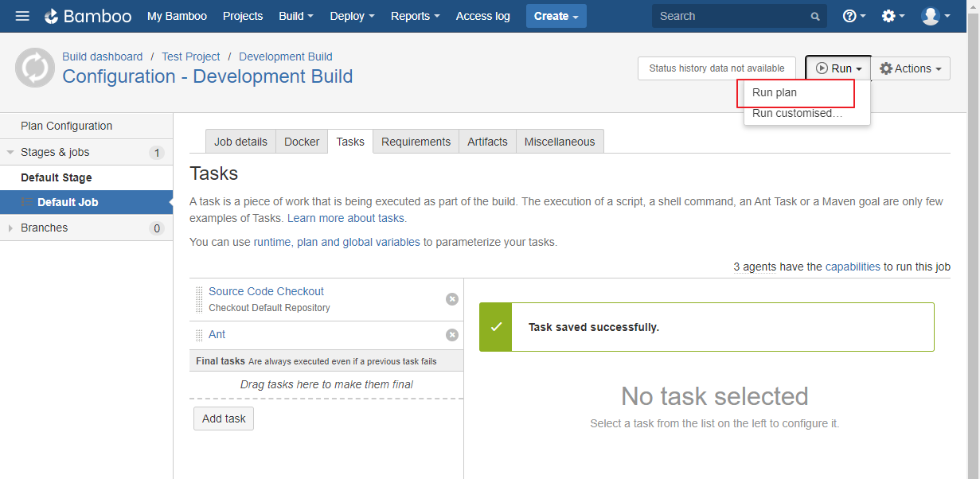Open the Create dropdown button
Image resolution: width=980 pixels, height=479 pixels.
(556, 16)
